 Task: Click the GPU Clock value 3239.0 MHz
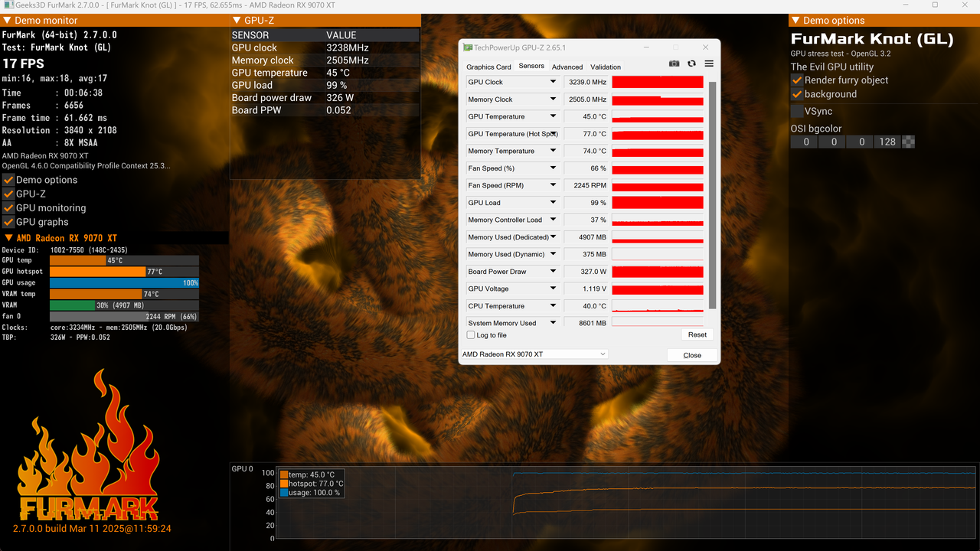click(586, 82)
